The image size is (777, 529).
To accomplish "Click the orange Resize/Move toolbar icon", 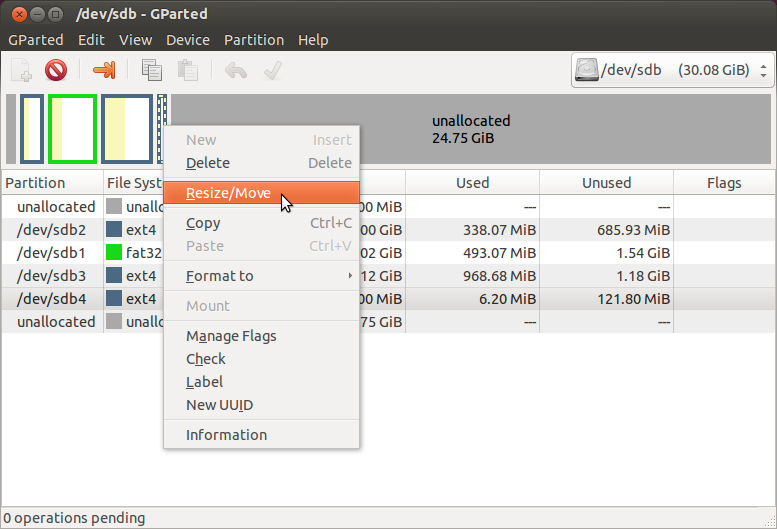I will pyautogui.click(x=104, y=70).
